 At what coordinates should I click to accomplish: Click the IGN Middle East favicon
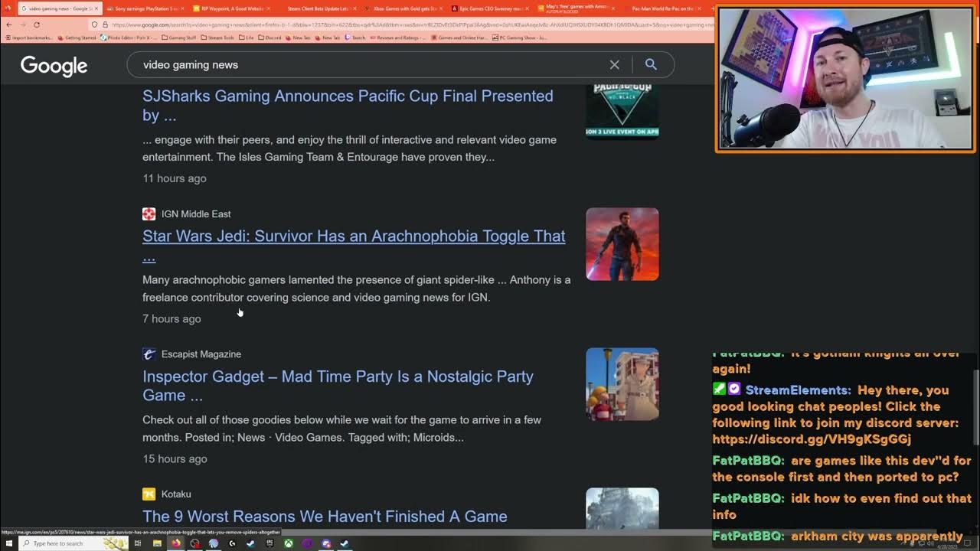149,214
